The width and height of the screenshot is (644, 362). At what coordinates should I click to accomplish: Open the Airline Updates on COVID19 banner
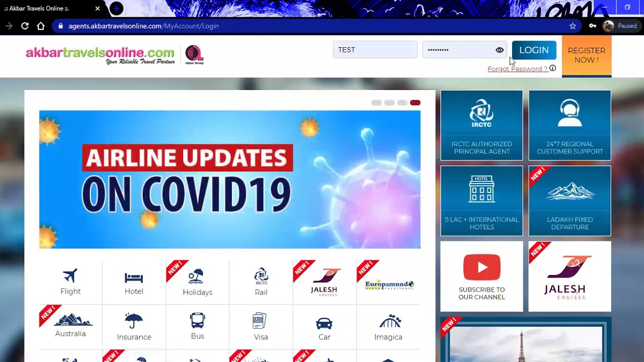pyautogui.click(x=230, y=179)
